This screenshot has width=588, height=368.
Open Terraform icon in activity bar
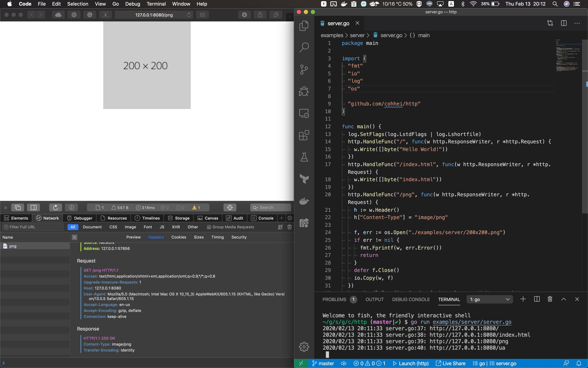(x=304, y=179)
